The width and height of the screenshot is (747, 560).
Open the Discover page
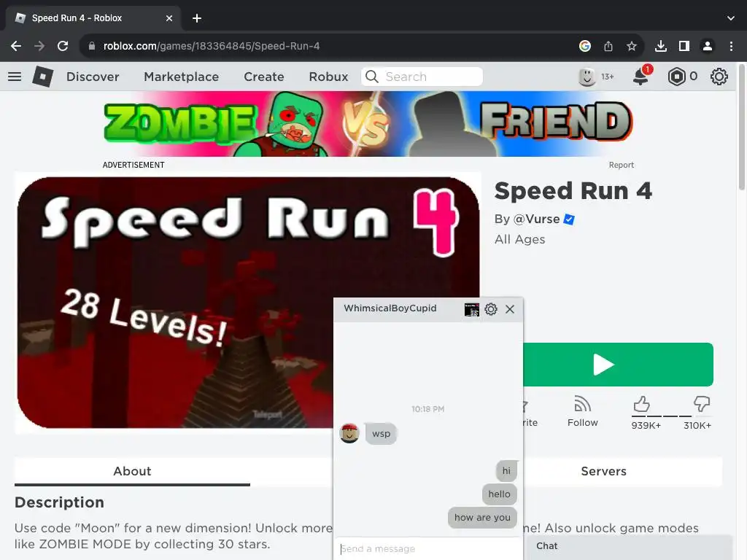[x=93, y=77]
